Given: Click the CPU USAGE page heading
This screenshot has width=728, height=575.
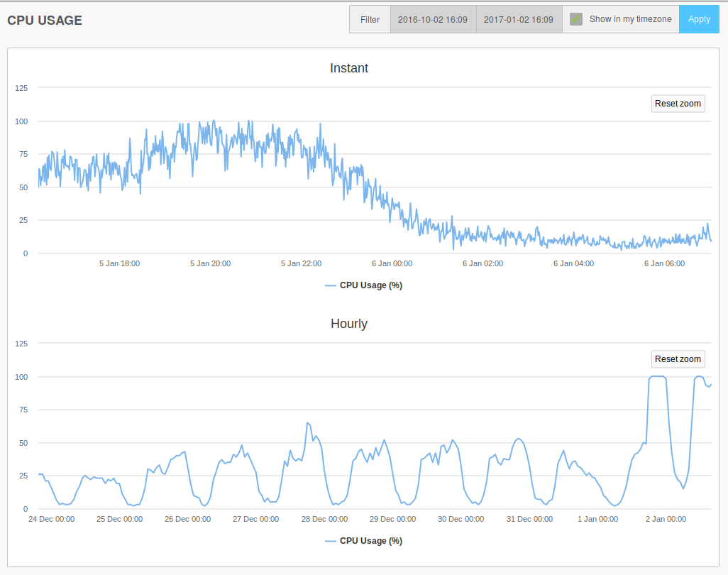Looking at the screenshot, I should [x=45, y=21].
